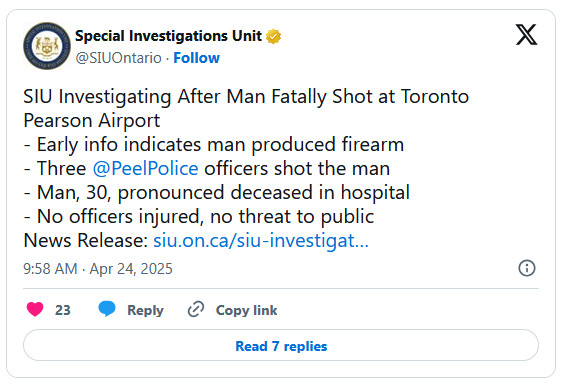Click the Copy link text label
Image resolution: width=562 pixels, height=385 pixels.
[246, 310]
